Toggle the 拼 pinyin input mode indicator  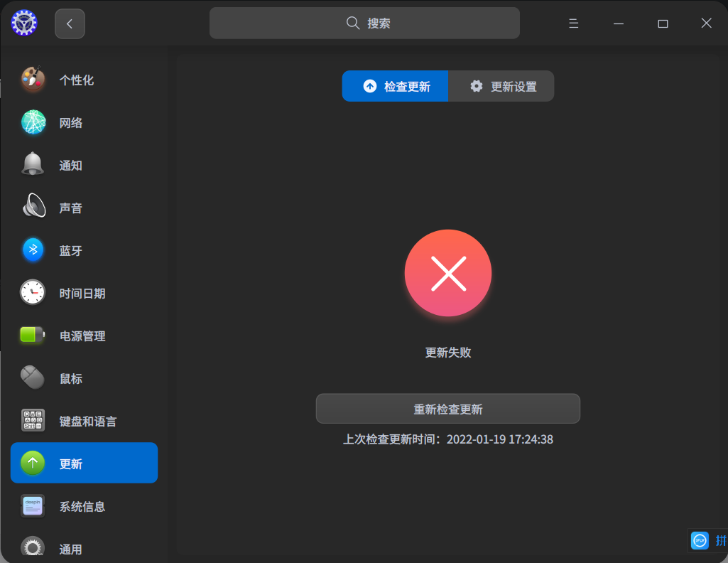pyautogui.click(x=721, y=541)
